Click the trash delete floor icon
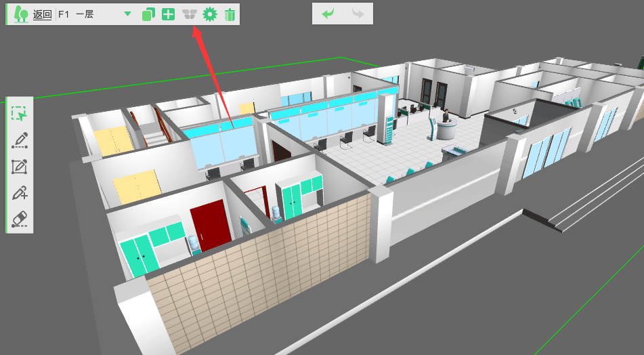Image resolution: width=644 pixels, height=355 pixels. 230,15
